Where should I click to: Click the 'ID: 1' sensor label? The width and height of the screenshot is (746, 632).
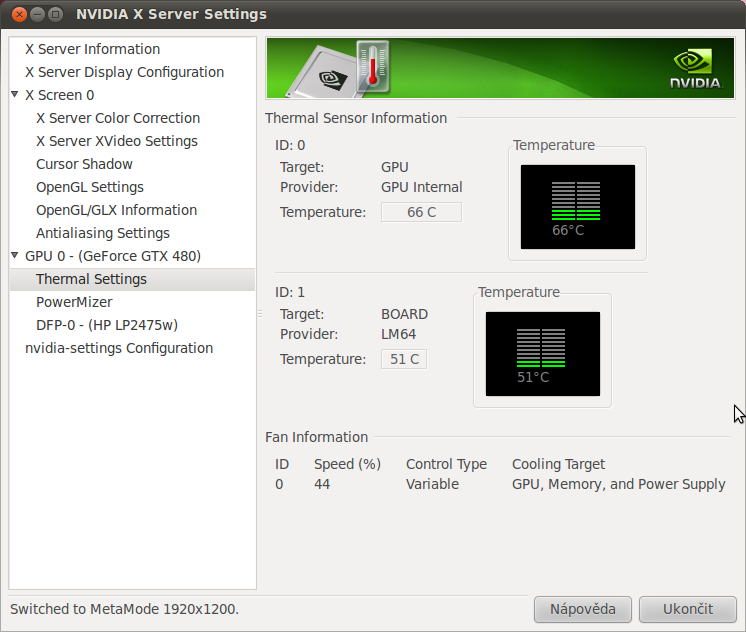[290, 292]
